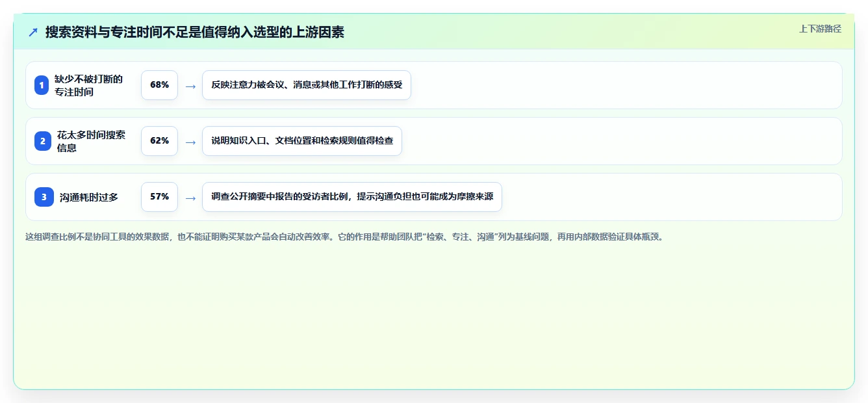
Task: Click the box starting 调查公开摘要中报告的受访者比例
Action: 352,197
